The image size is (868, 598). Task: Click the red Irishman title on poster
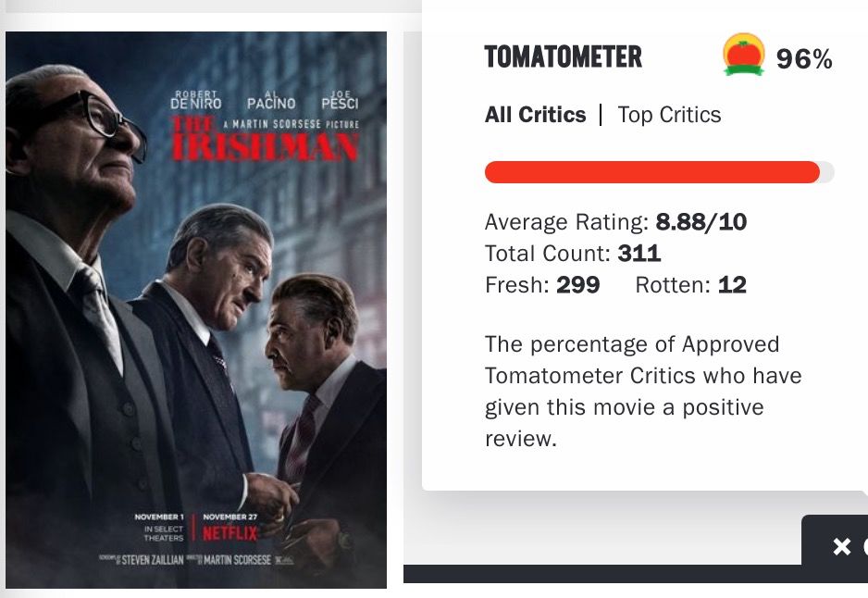coord(265,146)
